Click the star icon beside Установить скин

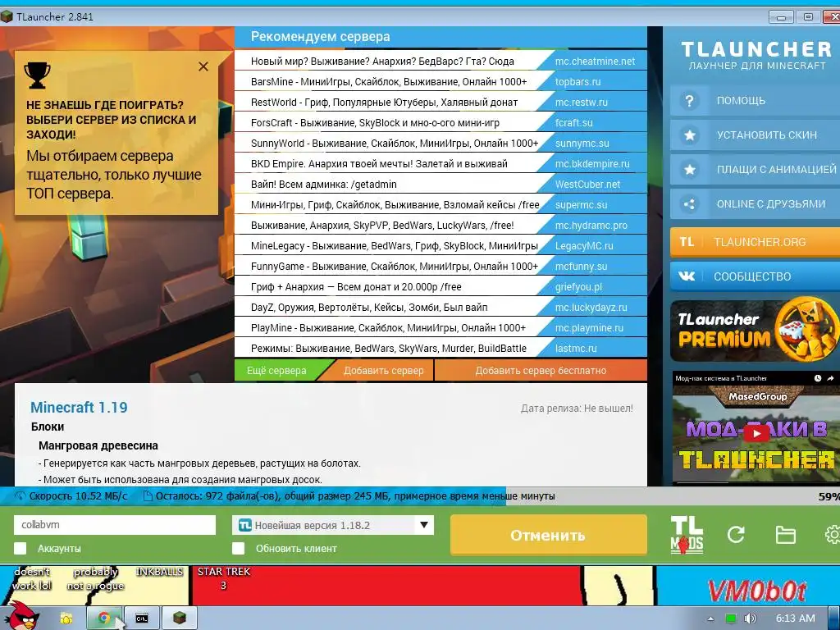pos(689,135)
